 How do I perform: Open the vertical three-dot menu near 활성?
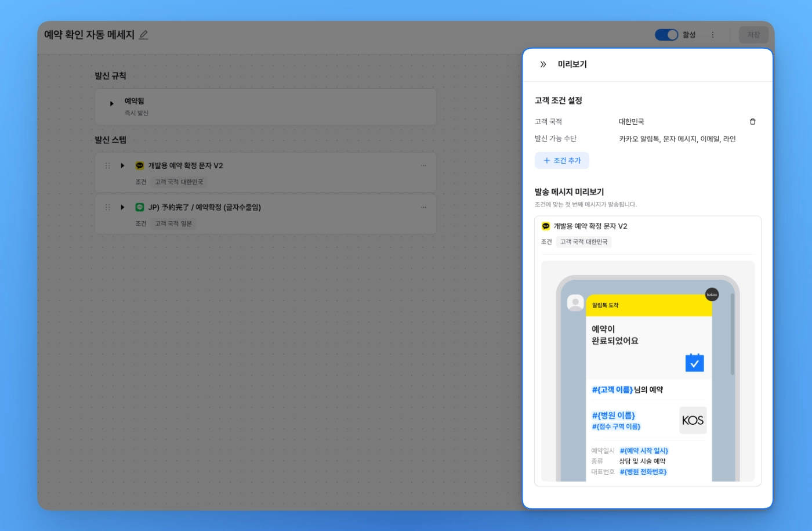click(713, 35)
